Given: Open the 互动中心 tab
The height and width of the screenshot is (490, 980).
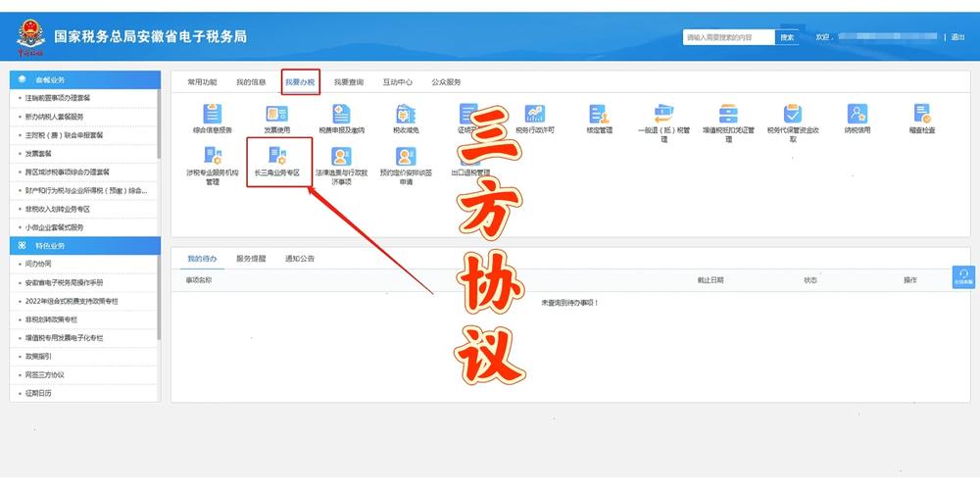Looking at the screenshot, I should pos(398,82).
